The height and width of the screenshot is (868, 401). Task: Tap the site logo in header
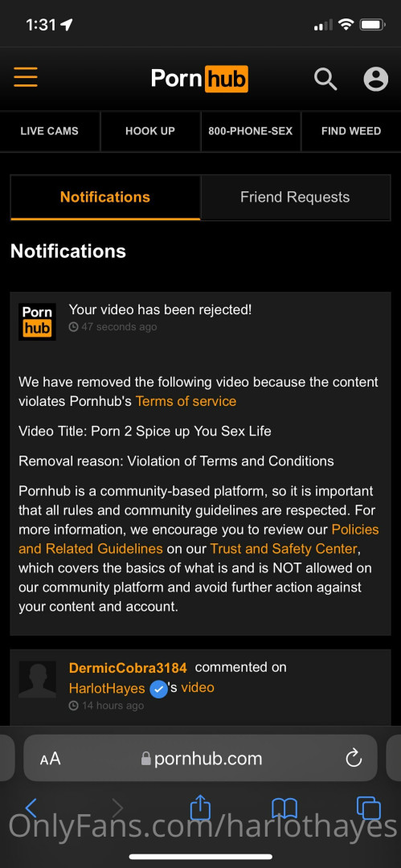click(199, 79)
